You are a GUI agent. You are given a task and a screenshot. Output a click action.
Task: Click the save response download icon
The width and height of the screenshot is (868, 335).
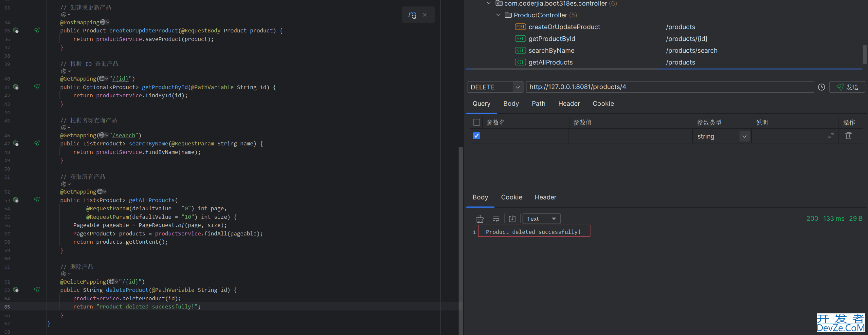[x=512, y=219]
